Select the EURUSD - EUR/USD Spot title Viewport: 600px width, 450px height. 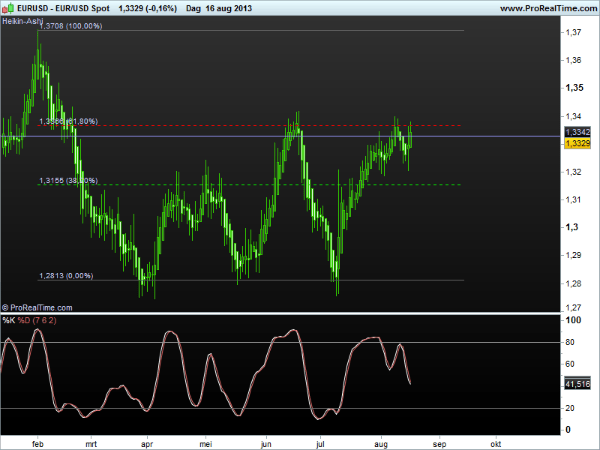pos(64,8)
